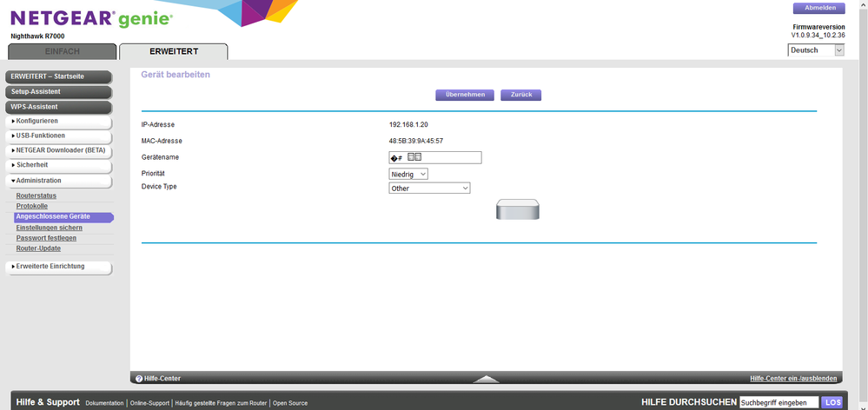Click the Abmelden button
Screen dimensions: 868x410
pos(819,9)
